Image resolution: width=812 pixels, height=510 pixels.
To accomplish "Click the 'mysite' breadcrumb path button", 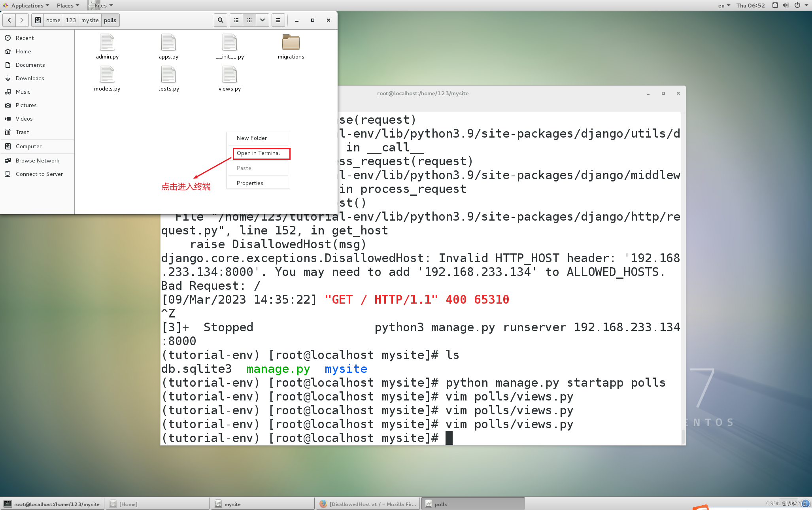I will [x=90, y=20].
